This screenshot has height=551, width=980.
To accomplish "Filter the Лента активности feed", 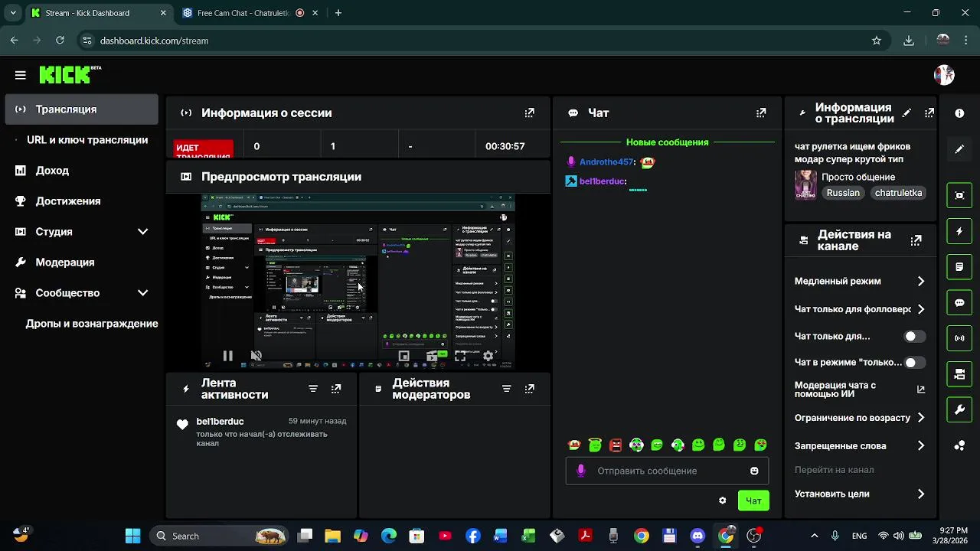I will 313,389.
